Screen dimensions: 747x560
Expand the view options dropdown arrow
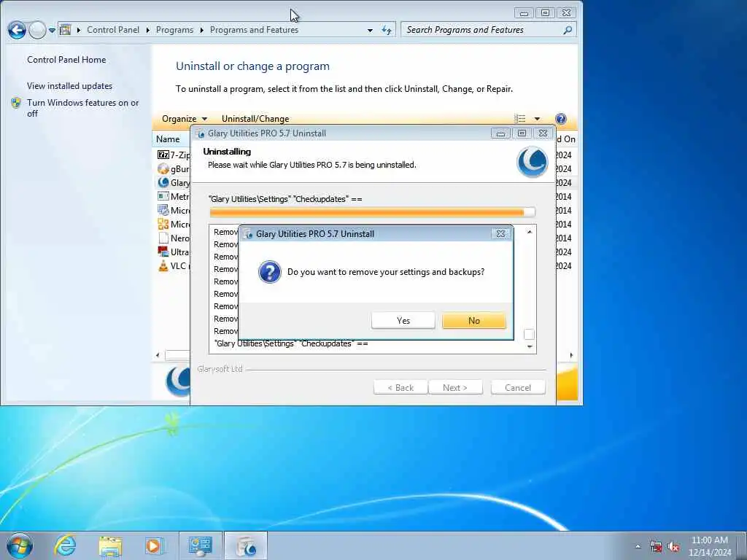pos(537,119)
